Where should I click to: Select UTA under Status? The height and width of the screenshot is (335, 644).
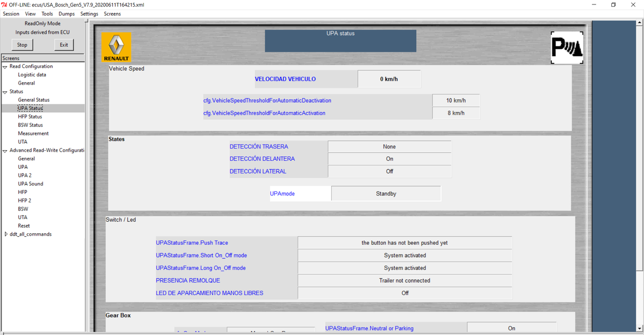tap(23, 142)
